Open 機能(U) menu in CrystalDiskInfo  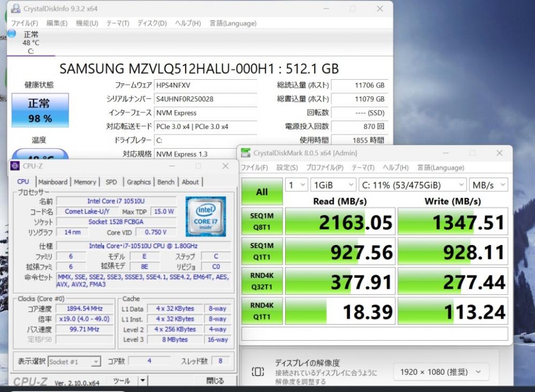(x=87, y=23)
